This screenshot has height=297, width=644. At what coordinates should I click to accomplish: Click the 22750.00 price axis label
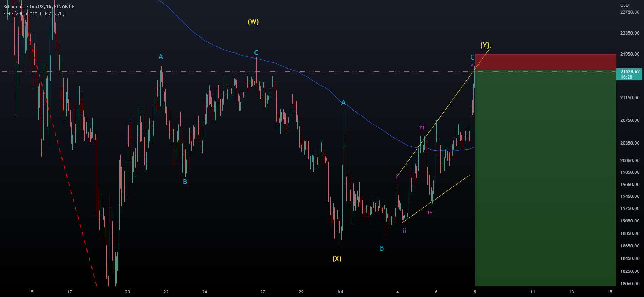[x=630, y=12]
